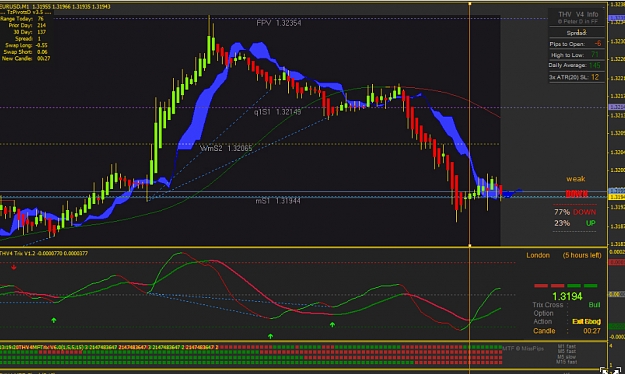Click the Spread row in THV Info panel
This screenshot has height=374, width=625.
[x=576, y=33]
